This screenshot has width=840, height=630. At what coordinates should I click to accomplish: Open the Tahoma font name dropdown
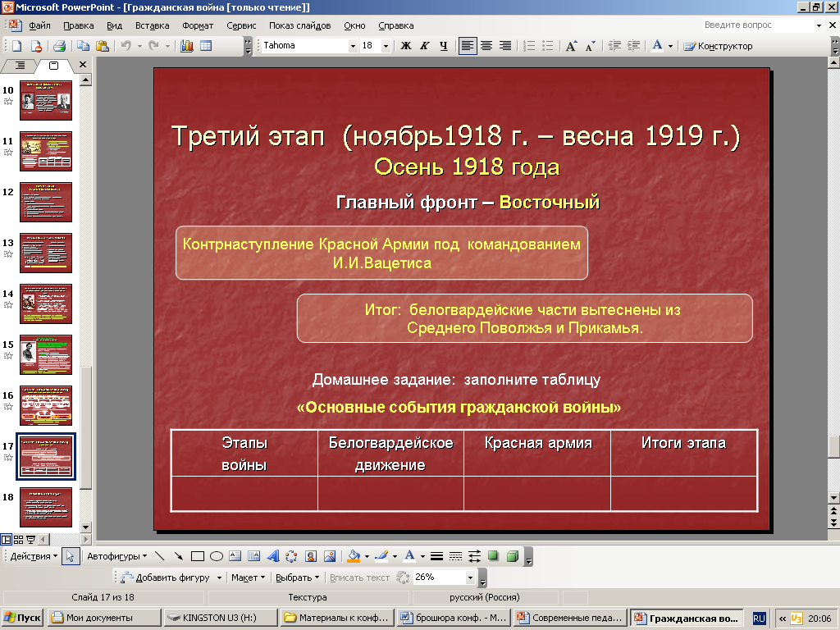pyautogui.click(x=353, y=46)
